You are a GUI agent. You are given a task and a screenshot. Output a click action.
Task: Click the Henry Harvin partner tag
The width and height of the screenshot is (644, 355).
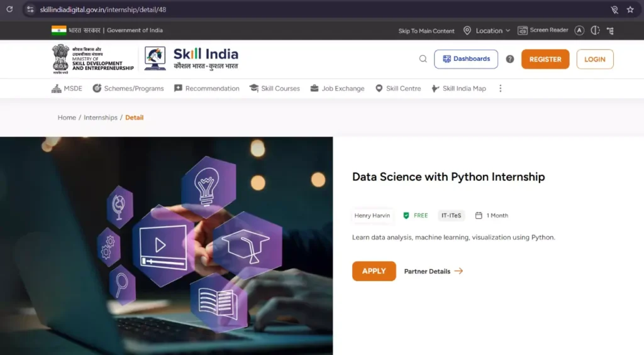[372, 216]
